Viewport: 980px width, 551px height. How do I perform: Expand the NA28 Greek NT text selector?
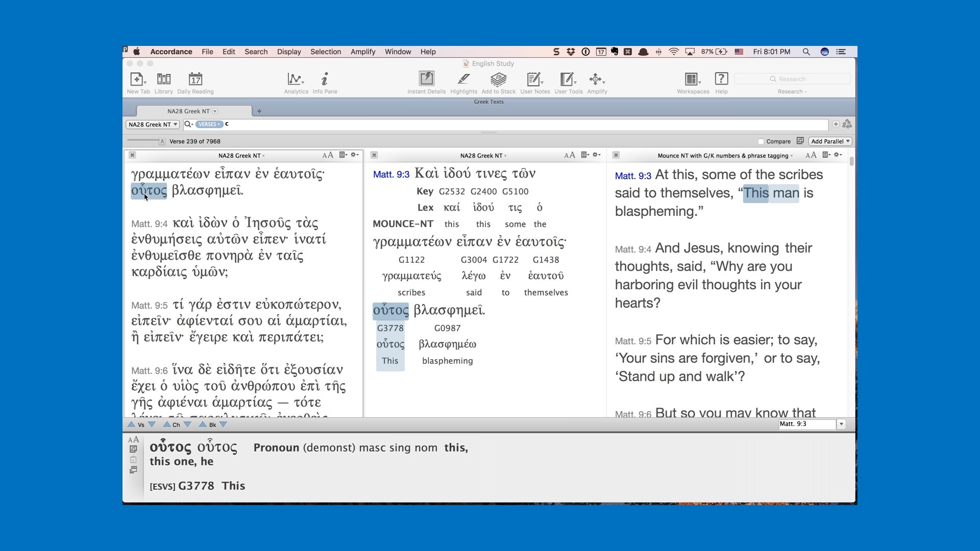[x=153, y=124]
